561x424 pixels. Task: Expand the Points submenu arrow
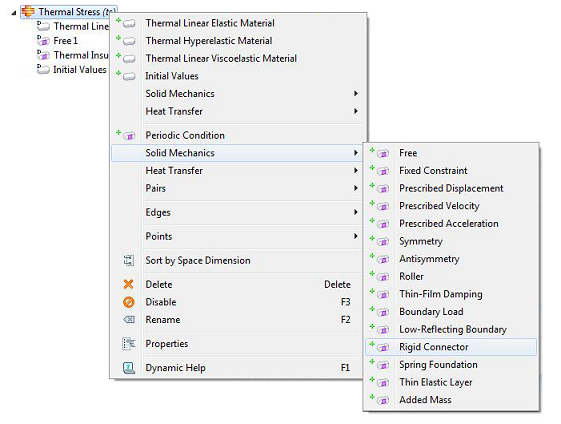(x=356, y=236)
